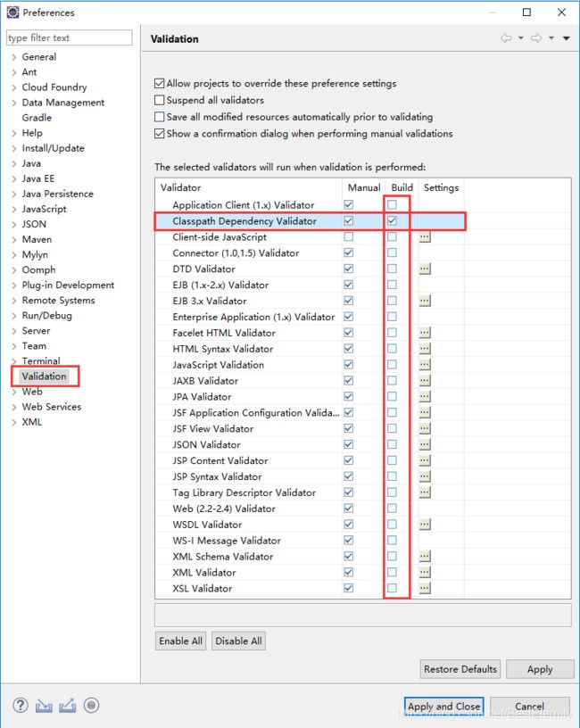
Task: Select Run/Debug preferences category
Action: pyautogui.click(x=47, y=316)
